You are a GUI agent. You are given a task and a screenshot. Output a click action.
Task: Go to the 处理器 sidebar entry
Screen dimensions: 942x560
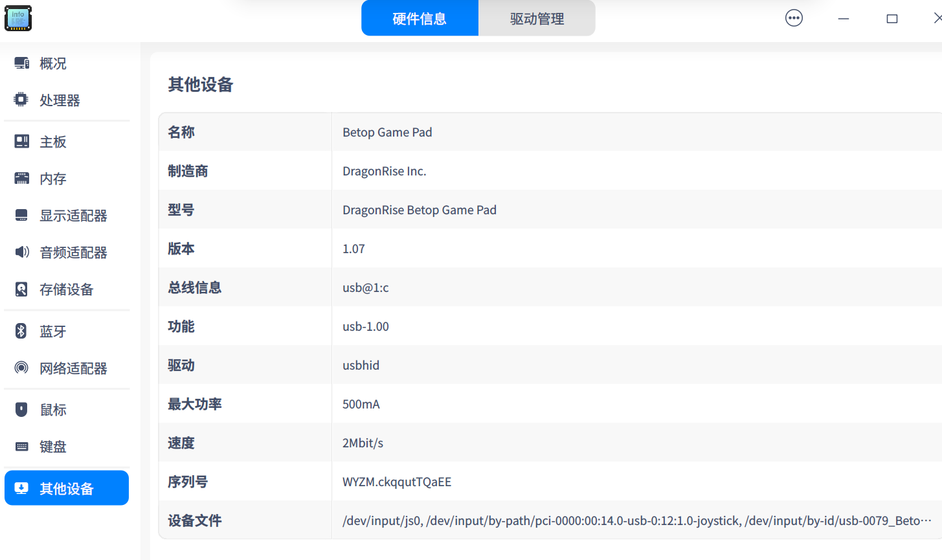pyautogui.click(x=67, y=100)
